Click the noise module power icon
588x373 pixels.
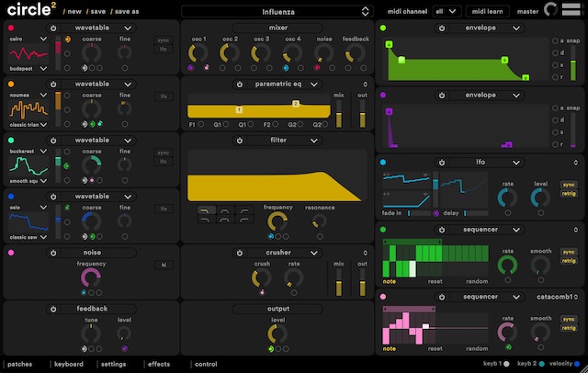pos(53,252)
